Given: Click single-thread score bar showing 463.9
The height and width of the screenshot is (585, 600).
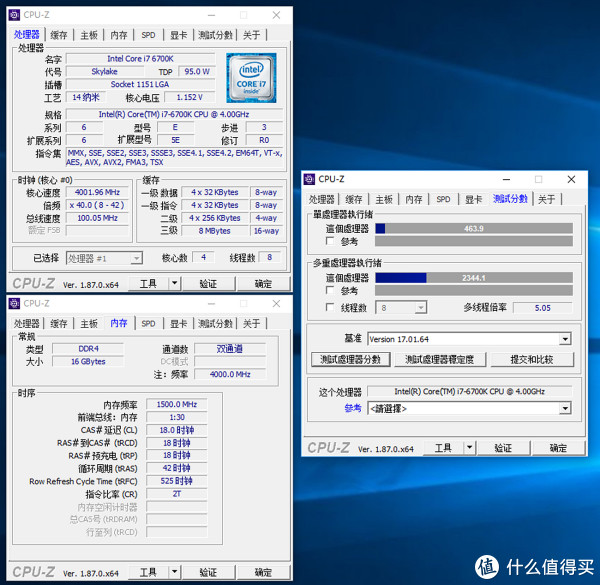Looking at the screenshot, I should [474, 228].
